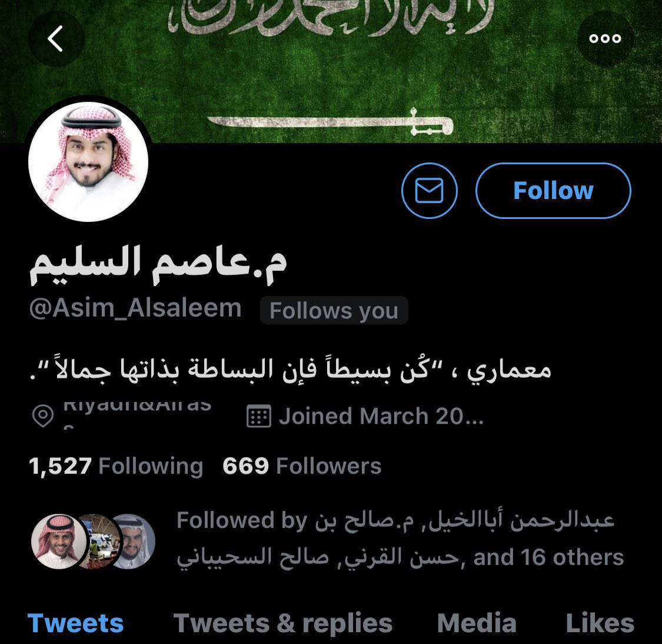The height and width of the screenshot is (644, 662).
Task: Open the Likes tab
Action: [600, 623]
